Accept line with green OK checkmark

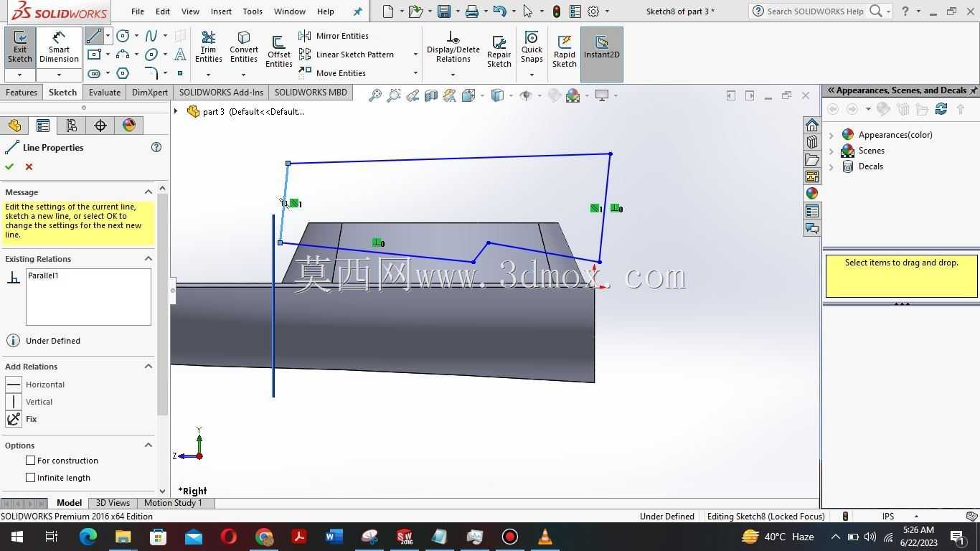click(x=9, y=166)
